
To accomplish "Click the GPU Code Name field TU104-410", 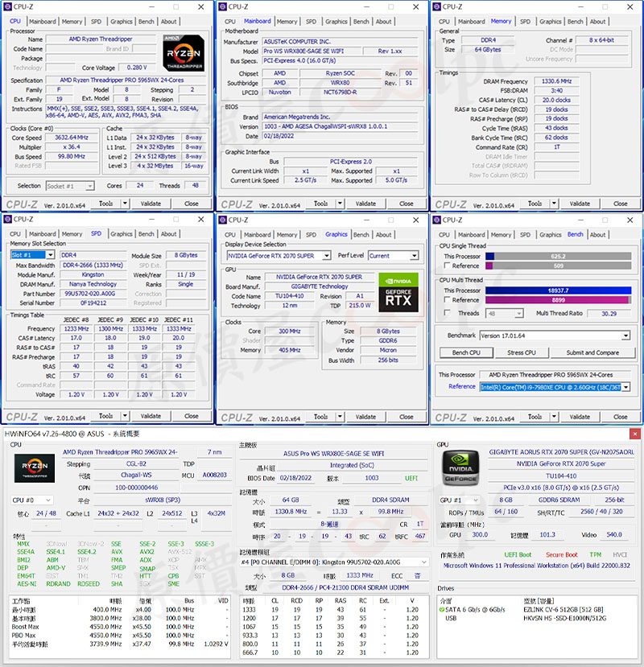I will 289,296.
